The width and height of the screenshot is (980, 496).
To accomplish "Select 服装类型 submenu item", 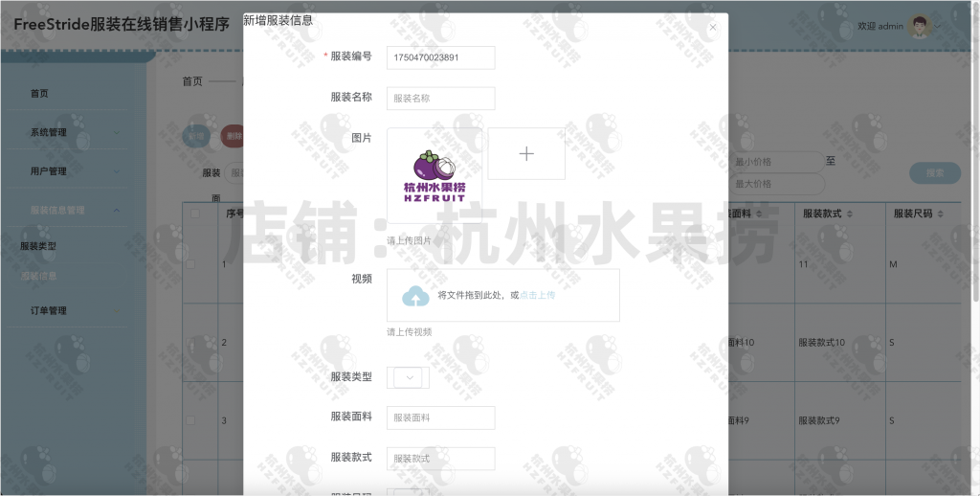I will 38,246.
